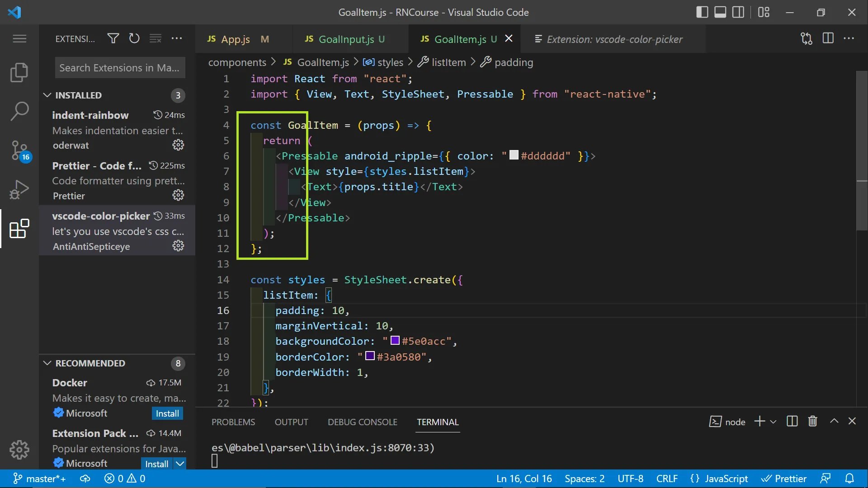868x488 pixels.
Task: Refresh the extensions list
Action: [x=134, y=39]
